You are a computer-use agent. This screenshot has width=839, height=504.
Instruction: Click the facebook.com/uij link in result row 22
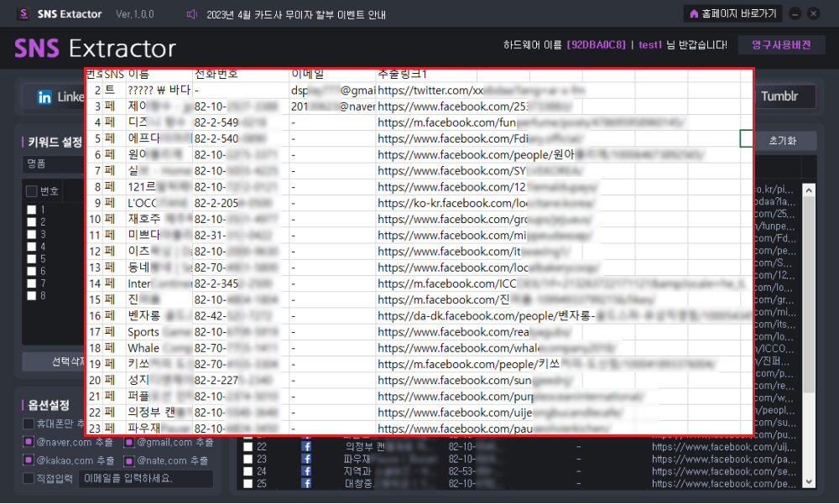tap(723, 447)
